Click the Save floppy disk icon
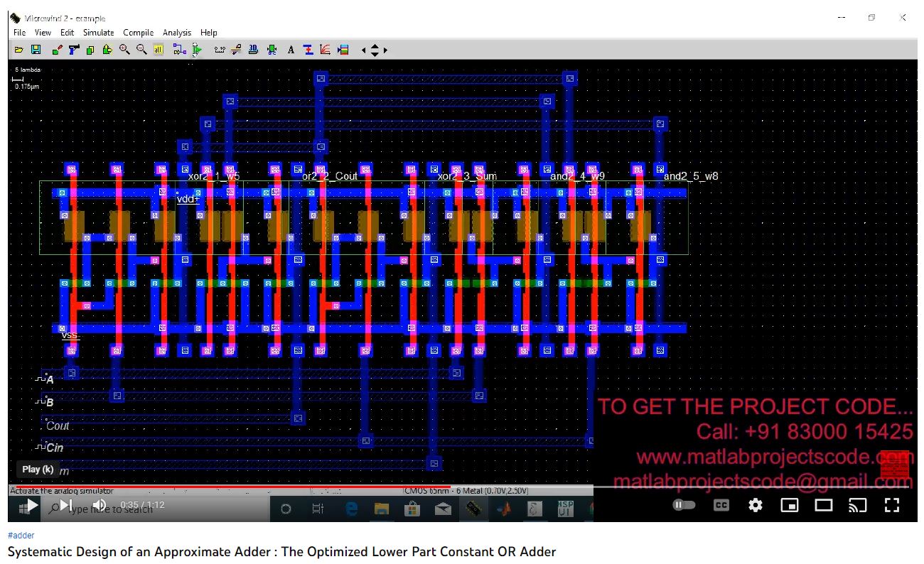The height and width of the screenshot is (564, 924). 36,50
